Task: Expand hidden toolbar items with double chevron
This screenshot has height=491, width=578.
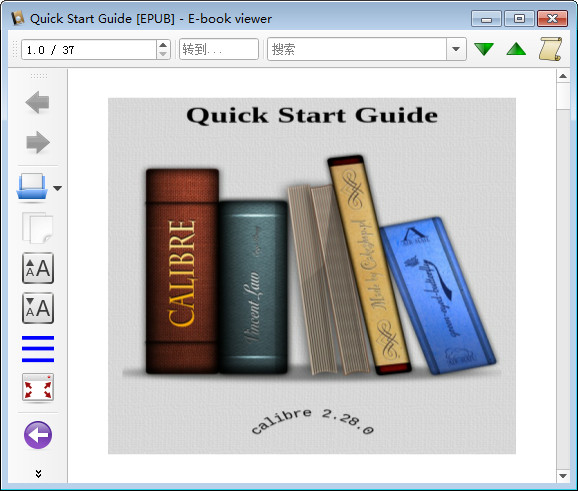Action: pyautogui.click(x=38, y=474)
